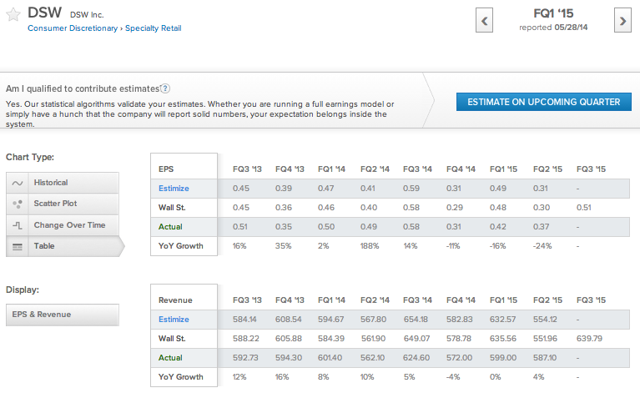Image resolution: width=640 pixels, height=398 pixels.
Task: Click Estimize link in EPS table
Action: [x=174, y=188]
